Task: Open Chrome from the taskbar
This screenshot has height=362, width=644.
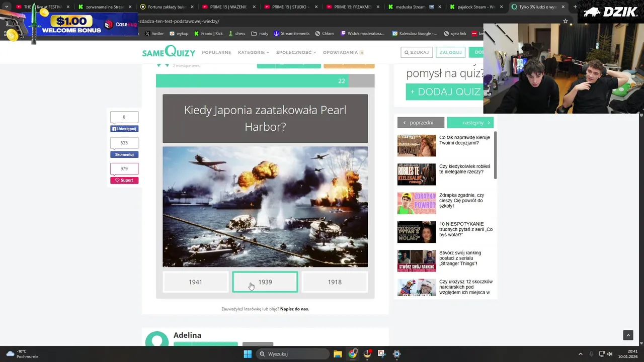Action: (x=353, y=354)
